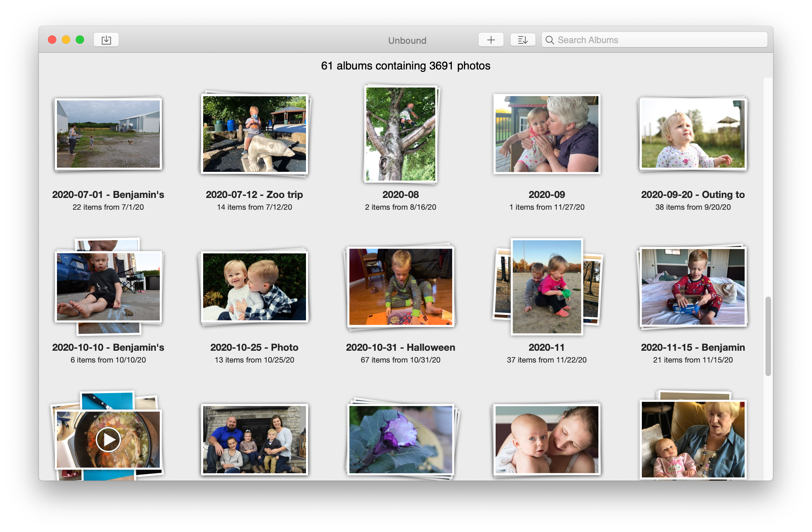Click the vertical scrollbar thumb
The width and height of the screenshot is (812, 532).
click(x=768, y=336)
